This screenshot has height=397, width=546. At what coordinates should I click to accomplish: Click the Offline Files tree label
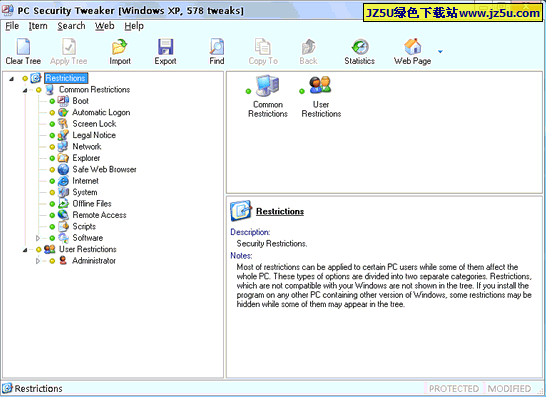pyautogui.click(x=92, y=204)
